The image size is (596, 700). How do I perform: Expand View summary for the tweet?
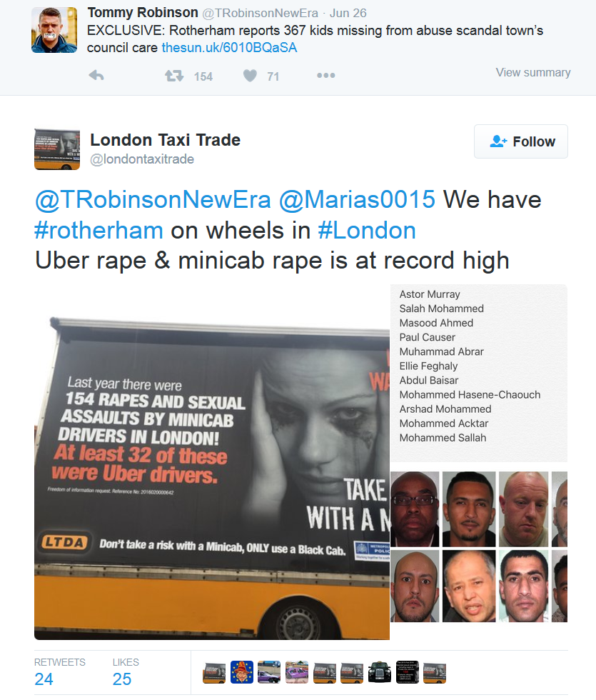(533, 72)
